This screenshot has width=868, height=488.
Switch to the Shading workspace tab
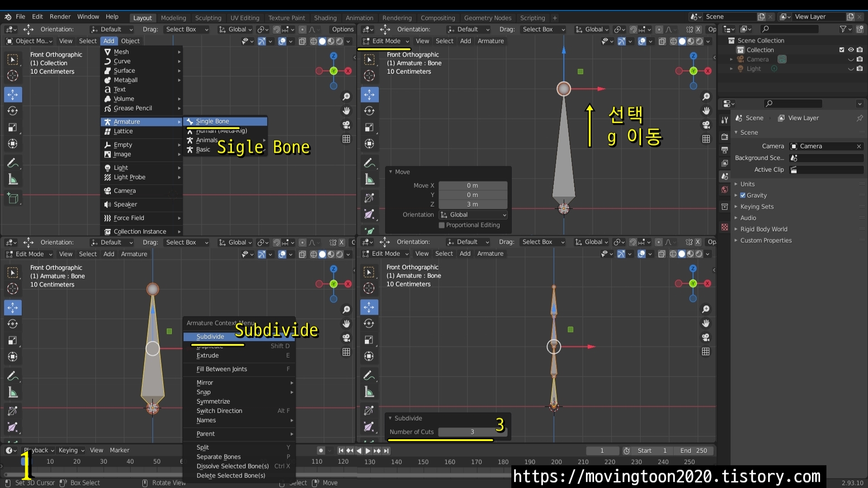[325, 18]
